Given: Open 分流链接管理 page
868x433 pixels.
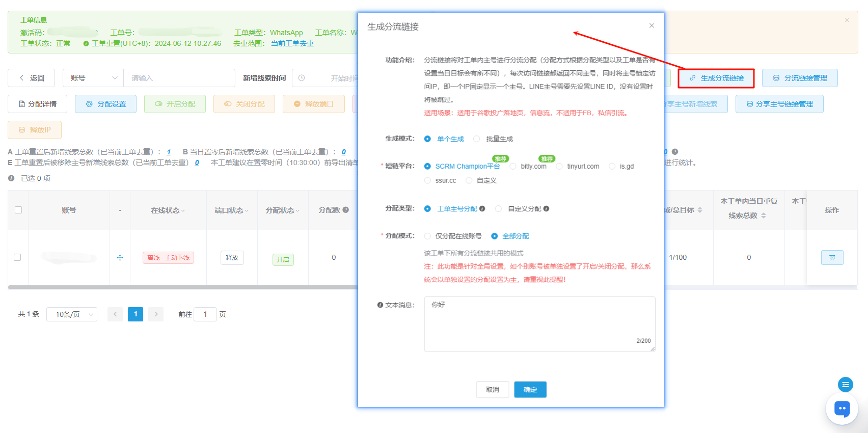Looking at the screenshot, I should tap(800, 78).
